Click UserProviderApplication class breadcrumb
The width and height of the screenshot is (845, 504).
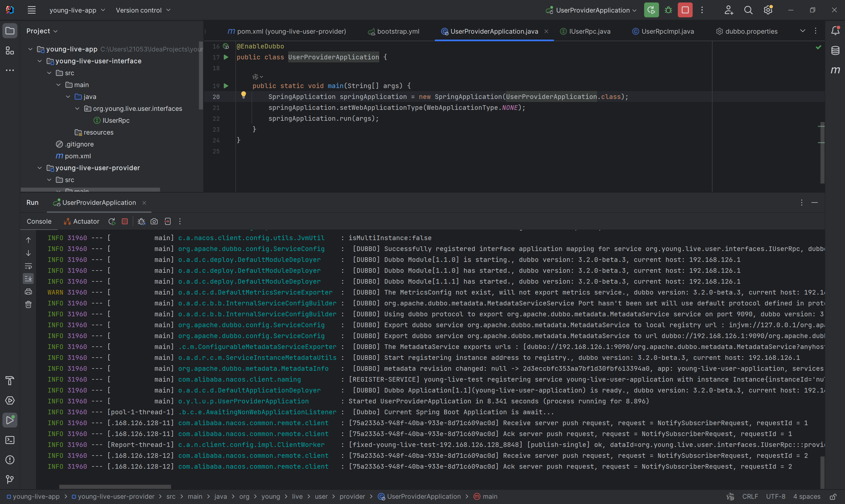coord(419,496)
